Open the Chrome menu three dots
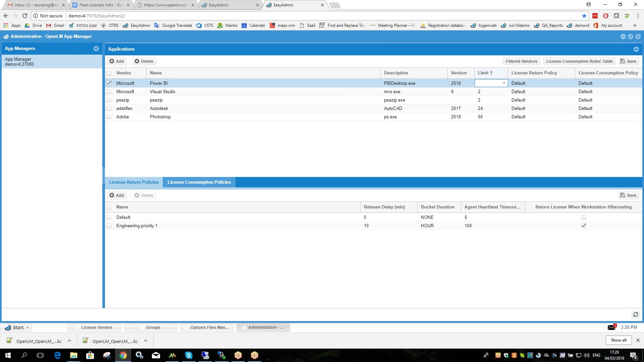The height and width of the screenshot is (362, 644). [x=638, y=16]
